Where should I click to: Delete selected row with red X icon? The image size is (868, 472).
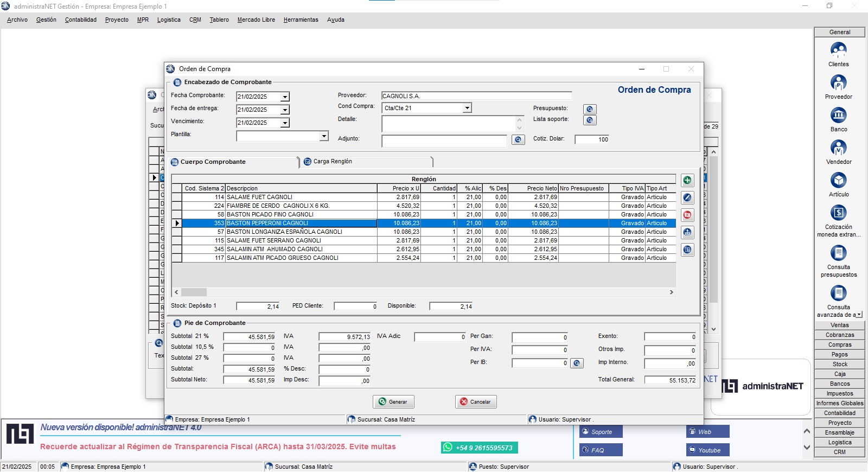687,215
